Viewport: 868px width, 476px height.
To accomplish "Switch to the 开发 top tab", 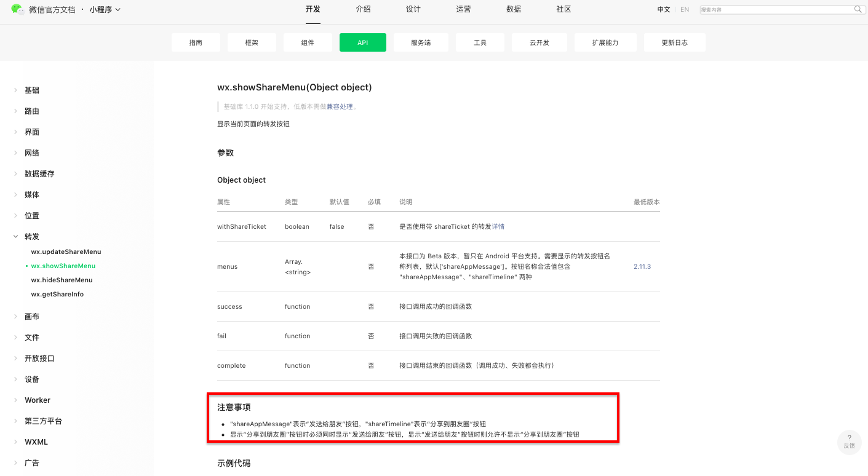I will [x=313, y=9].
